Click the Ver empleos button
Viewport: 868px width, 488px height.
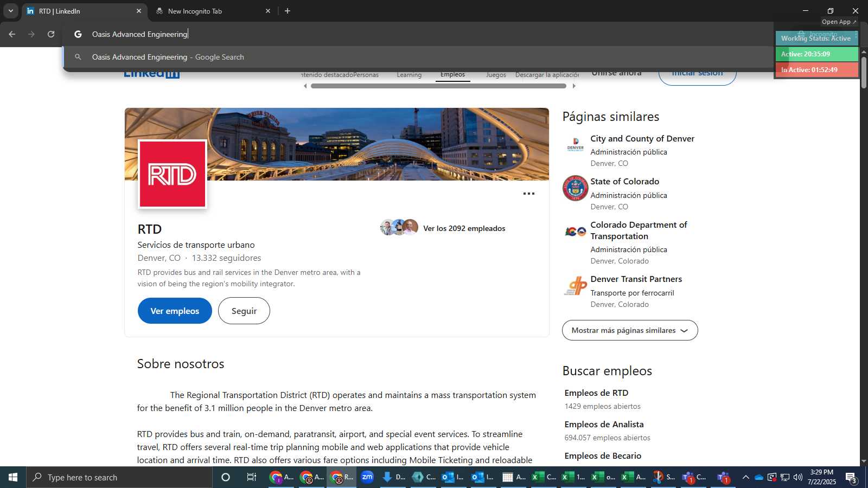tap(175, 311)
